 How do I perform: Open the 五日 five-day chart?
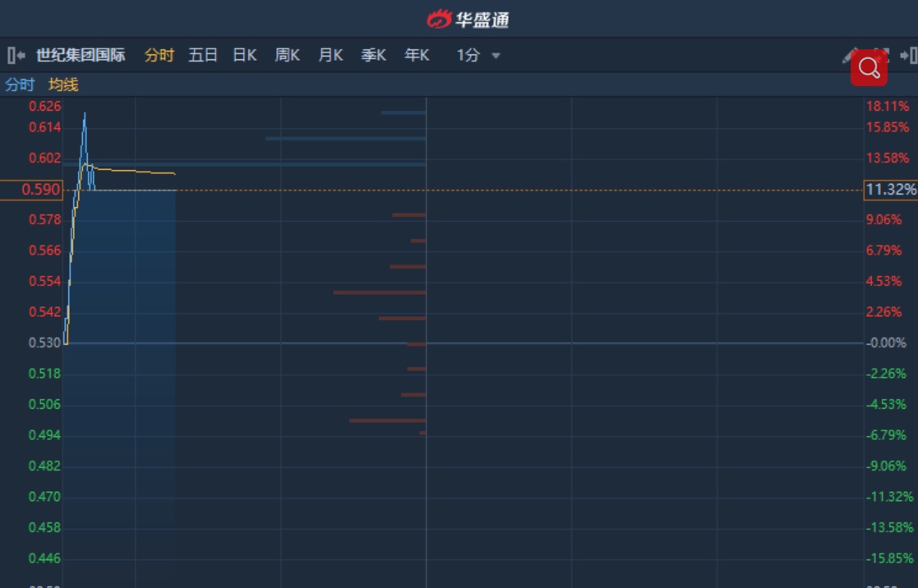coord(203,56)
